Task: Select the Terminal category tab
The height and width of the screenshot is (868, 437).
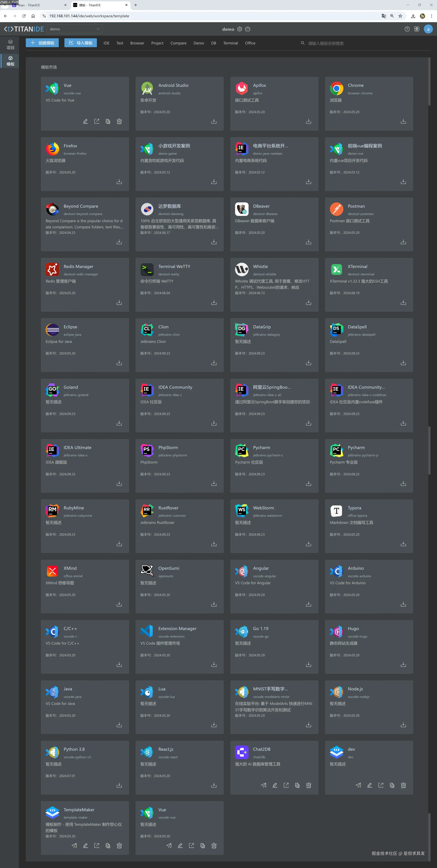Action: click(230, 43)
